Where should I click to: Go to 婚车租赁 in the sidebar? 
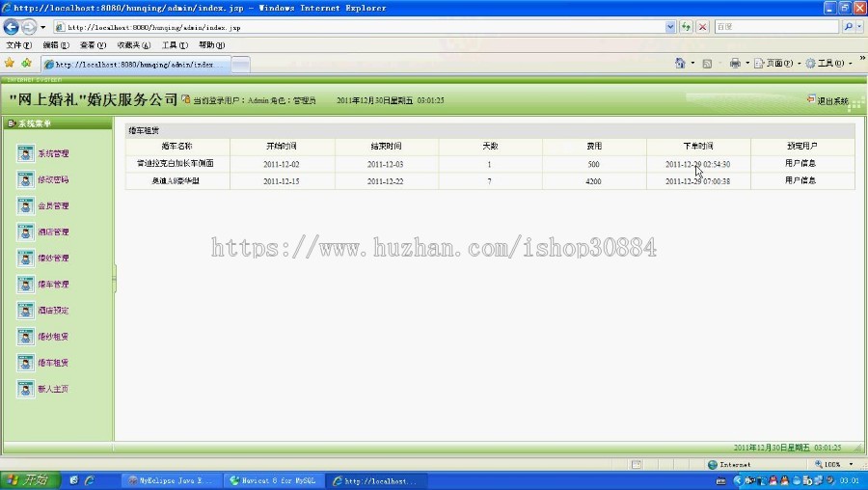pyautogui.click(x=53, y=363)
